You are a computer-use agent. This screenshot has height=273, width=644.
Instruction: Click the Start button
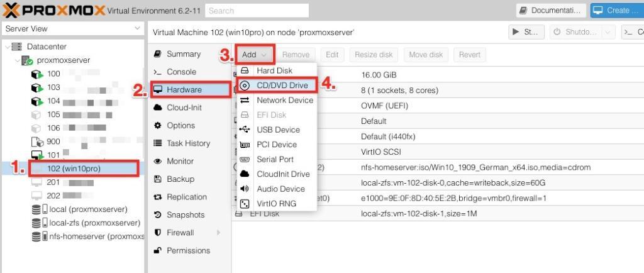click(526, 32)
